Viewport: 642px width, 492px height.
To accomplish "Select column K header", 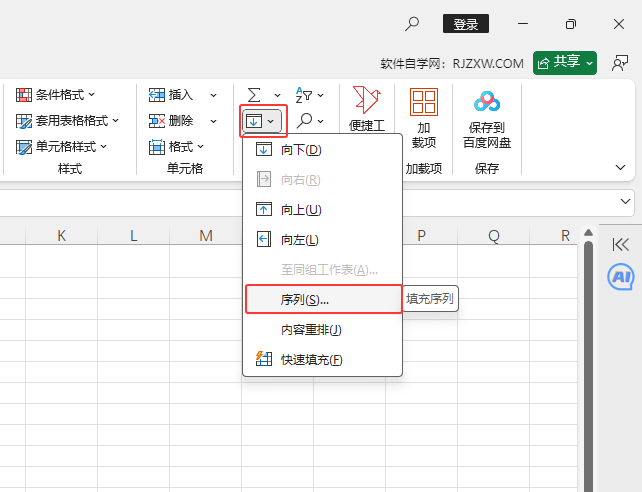I will [x=61, y=236].
